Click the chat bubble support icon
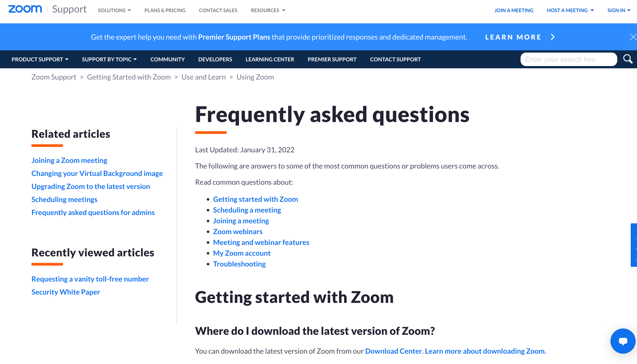637x364 pixels. 622,341
